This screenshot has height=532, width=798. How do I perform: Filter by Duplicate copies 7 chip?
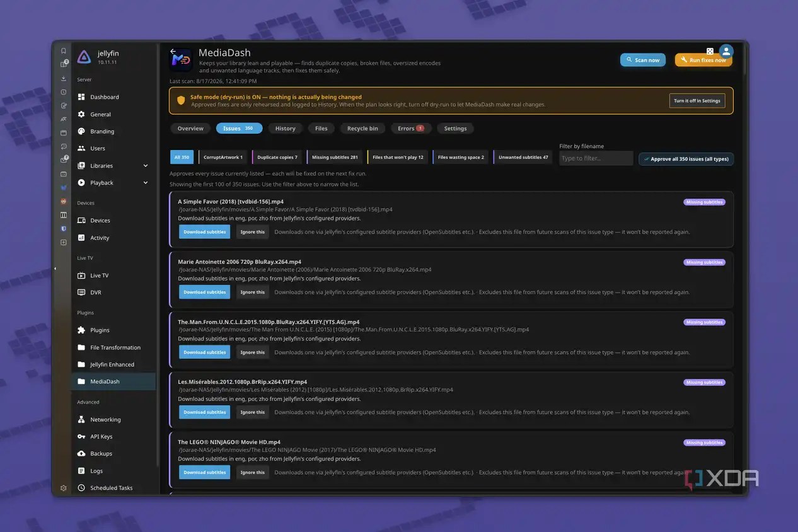tap(277, 158)
